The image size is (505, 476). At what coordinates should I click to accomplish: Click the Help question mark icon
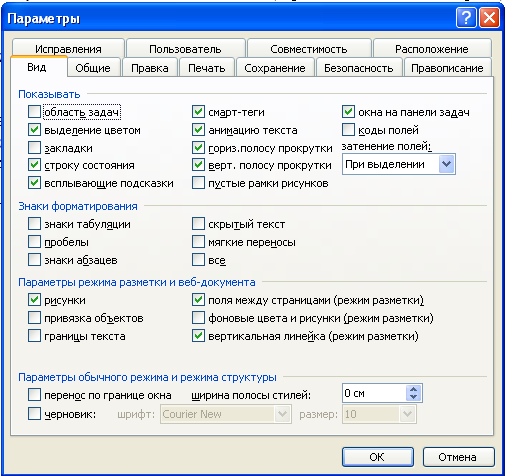click(466, 18)
